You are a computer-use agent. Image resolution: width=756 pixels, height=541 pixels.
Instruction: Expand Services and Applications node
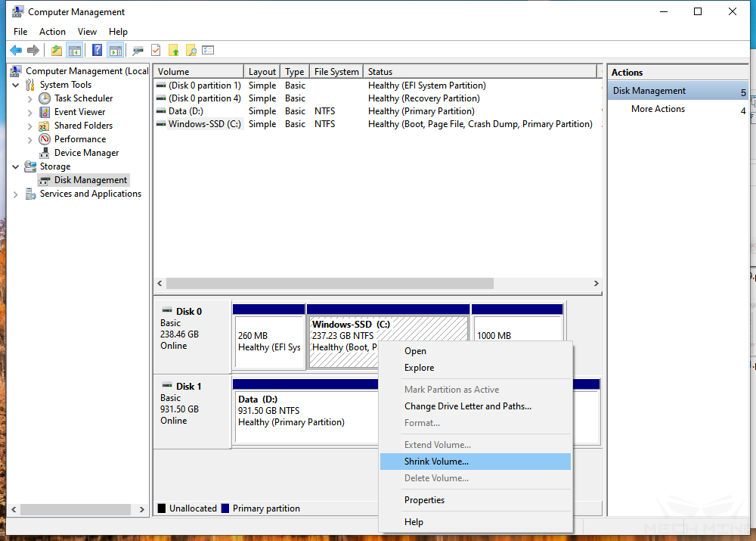16,194
